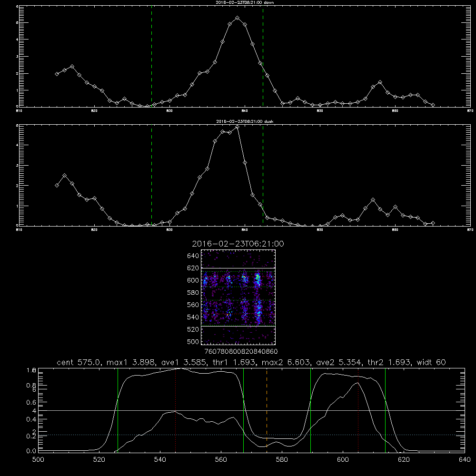Click the dusk plot title text
476x476 pixels.
pos(244,121)
